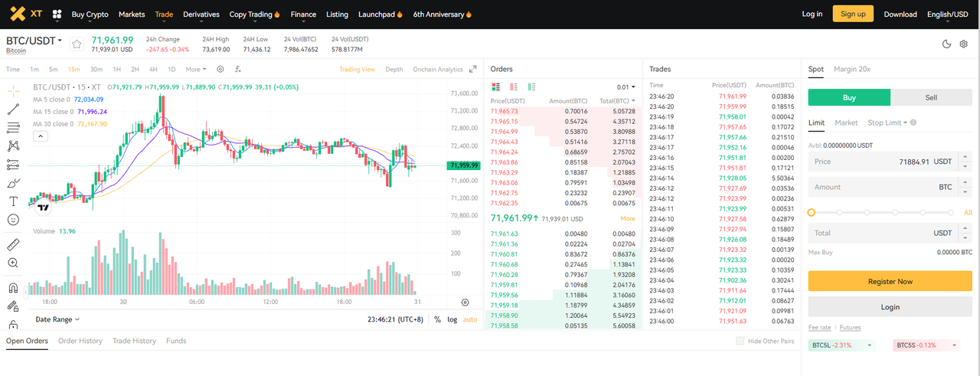Select the pattern drawing tool

13,145
